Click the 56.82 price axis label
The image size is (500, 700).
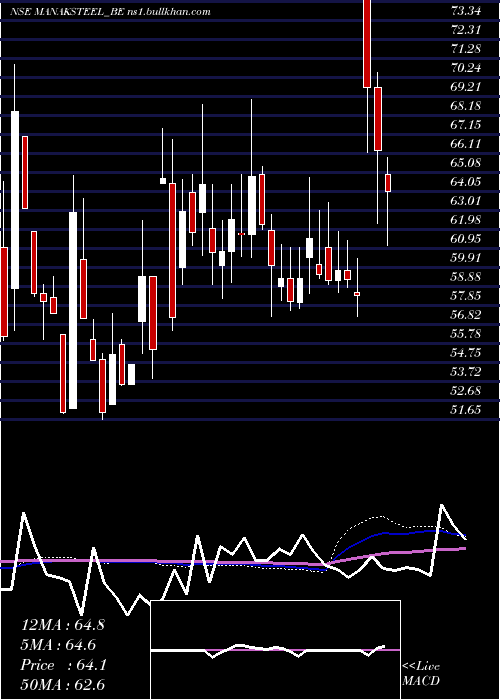coord(466,314)
